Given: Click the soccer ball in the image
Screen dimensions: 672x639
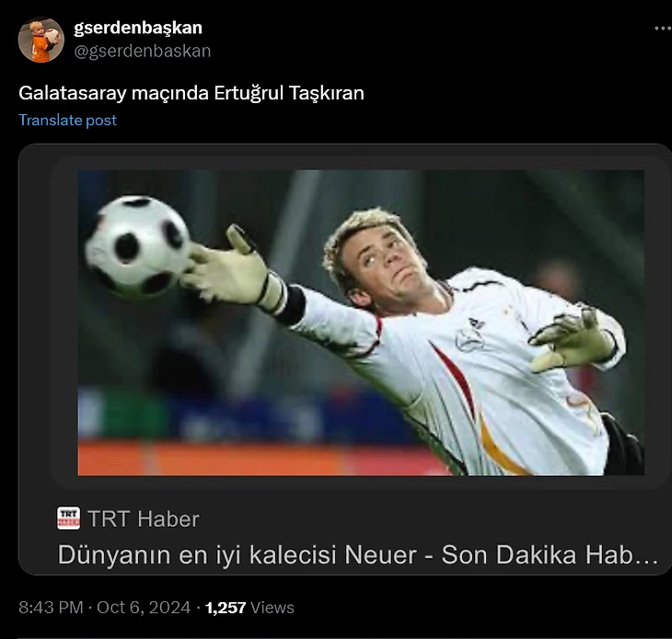Looking at the screenshot, I should point(136,248).
